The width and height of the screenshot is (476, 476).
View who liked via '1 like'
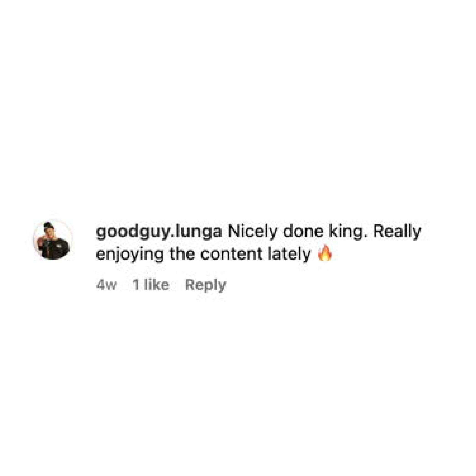(151, 285)
